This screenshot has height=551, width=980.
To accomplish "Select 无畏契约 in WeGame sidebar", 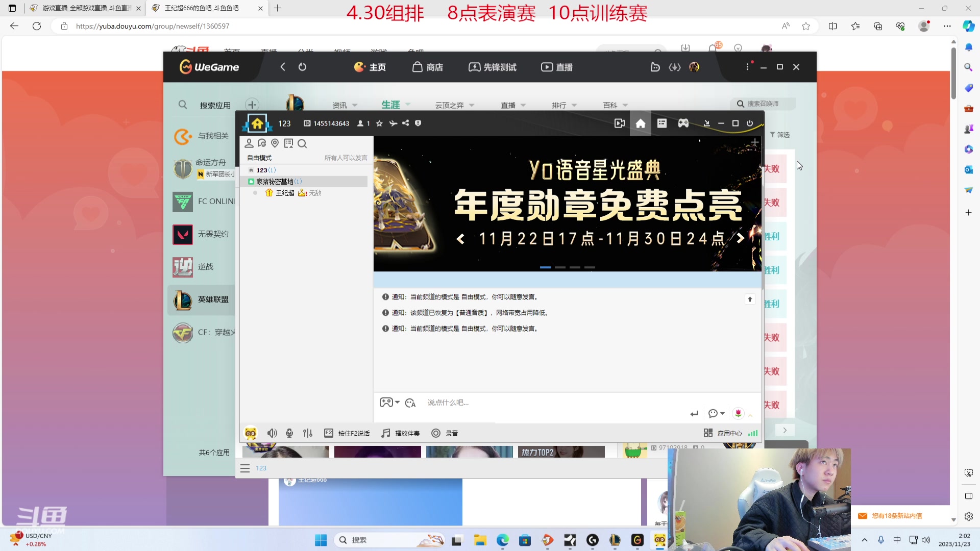I will point(201,234).
